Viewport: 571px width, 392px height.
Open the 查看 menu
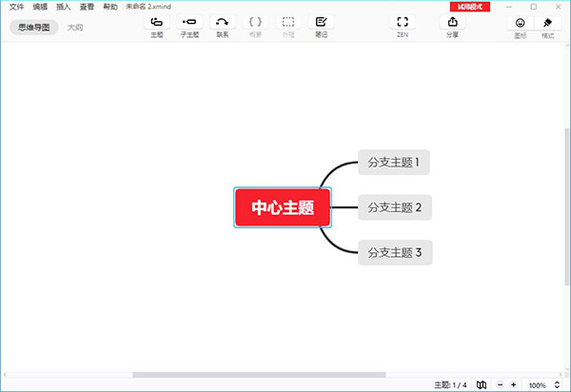[87, 7]
